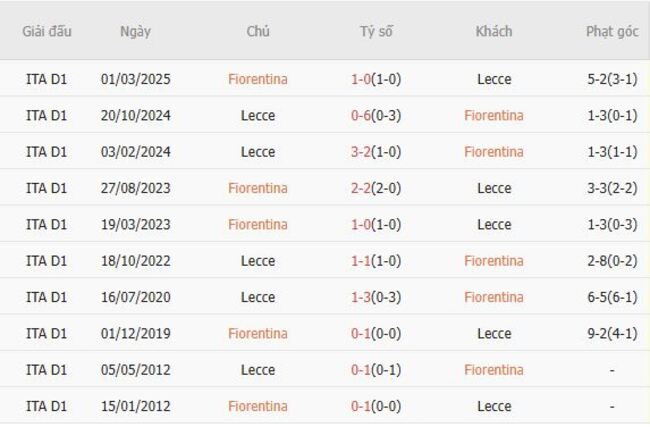650x427 pixels.
Task: Click Lecce away team on 01/12/2019
Action: click(x=494, y=333)
